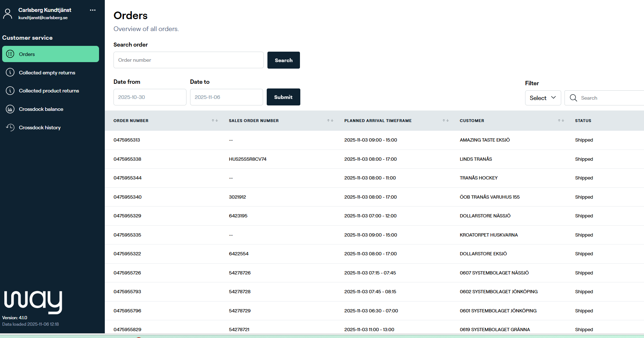The height and width of the screenshot is (338, 644).
Task: Toggle sort on Customer column arrows
Action: click(561, 121)
